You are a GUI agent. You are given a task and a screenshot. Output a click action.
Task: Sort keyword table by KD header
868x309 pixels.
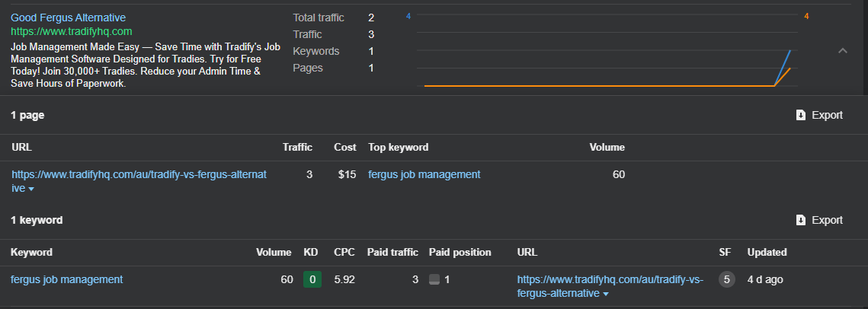[311, 253]
